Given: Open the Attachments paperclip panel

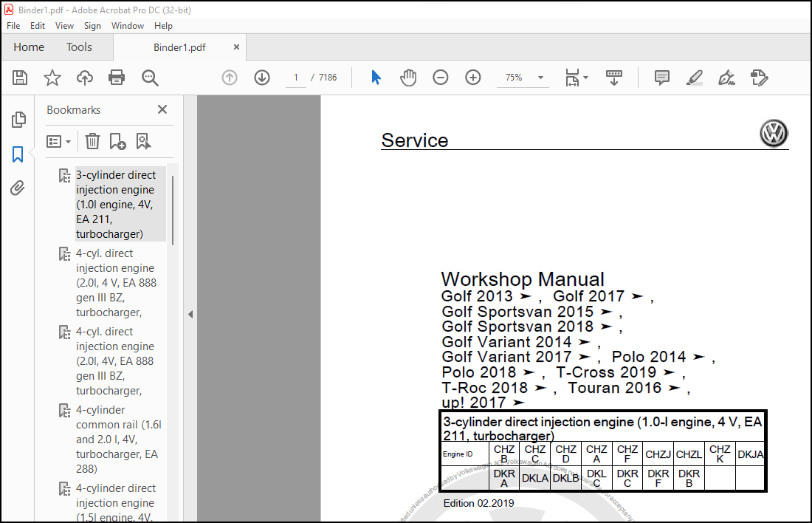Looking at the screenshot, I should point(18,188).
